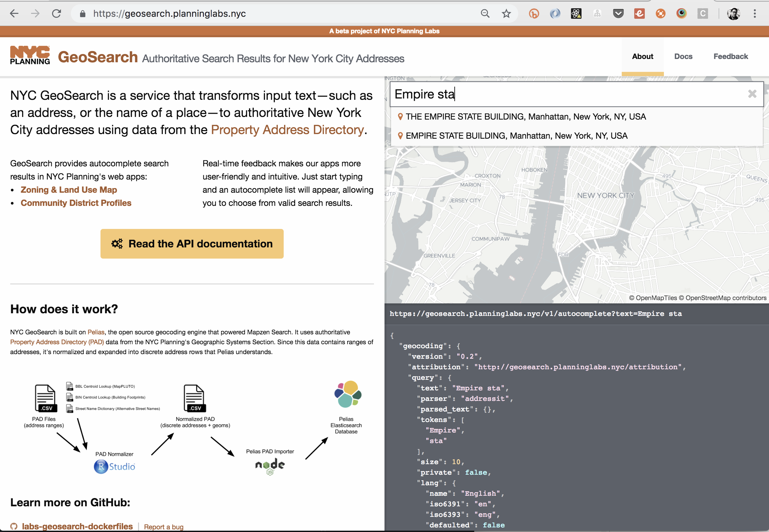Click the beta project of NYC Planning Labs banner
This screenshot has height=532, width=769.
[384, 31]
